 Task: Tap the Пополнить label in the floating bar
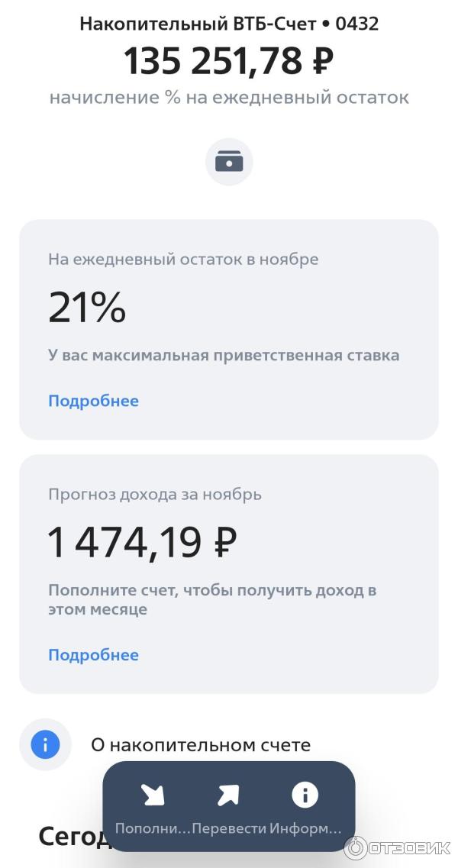pyautogui.click(x=152, y=828)
